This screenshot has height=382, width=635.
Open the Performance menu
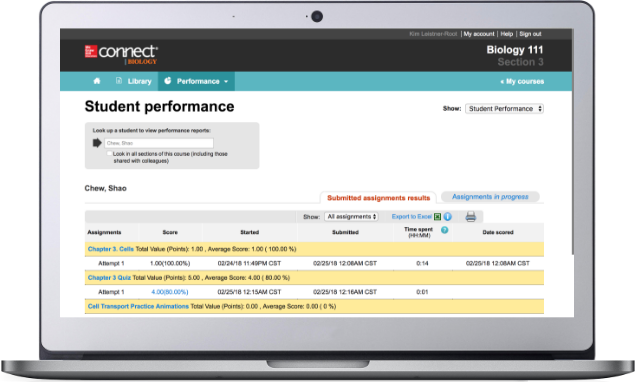(196, 81)
